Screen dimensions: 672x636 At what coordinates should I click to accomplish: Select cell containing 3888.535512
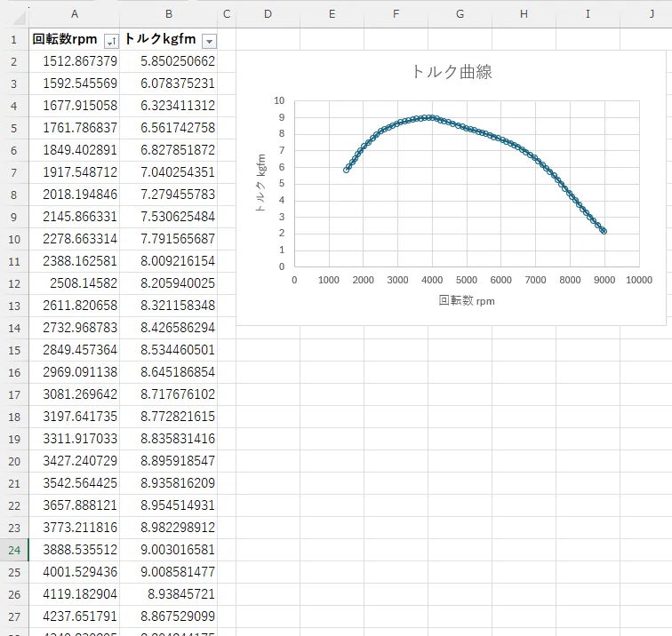click(75, 550)
